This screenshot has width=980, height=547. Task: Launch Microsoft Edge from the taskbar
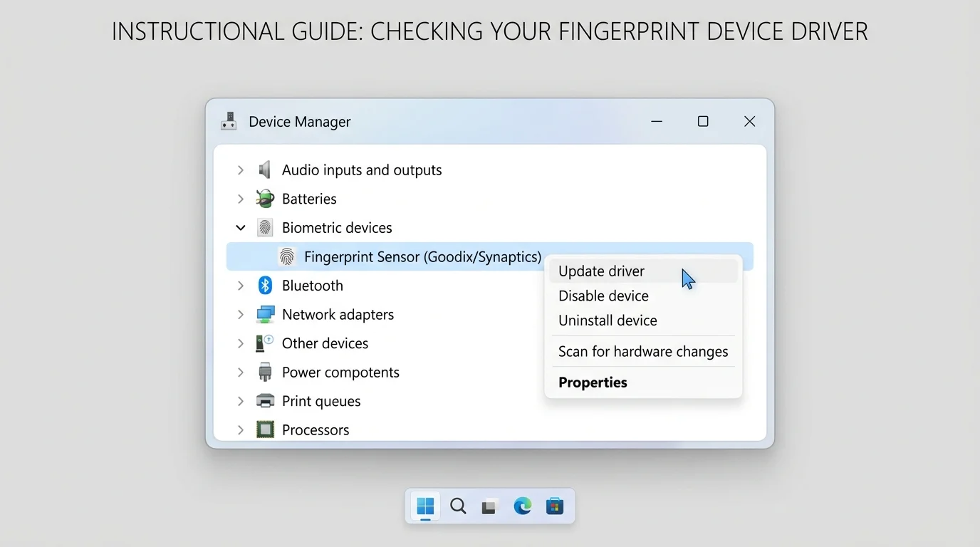tap(522, 506)
